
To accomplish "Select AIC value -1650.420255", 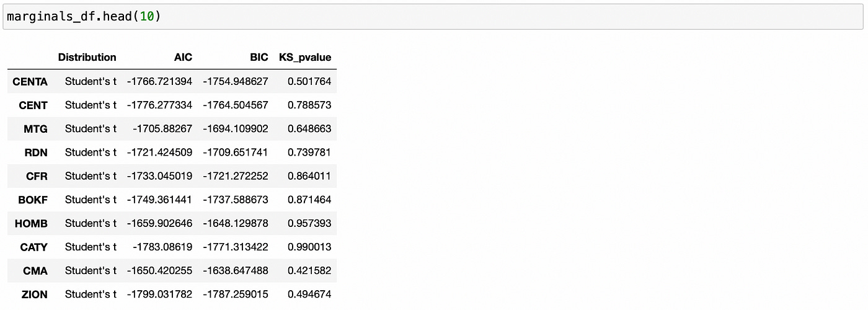I will coord(160,270).
